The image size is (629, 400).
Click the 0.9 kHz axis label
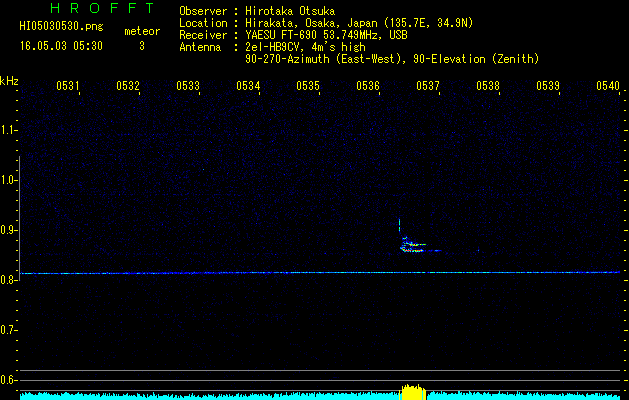[x=8, y=230]
